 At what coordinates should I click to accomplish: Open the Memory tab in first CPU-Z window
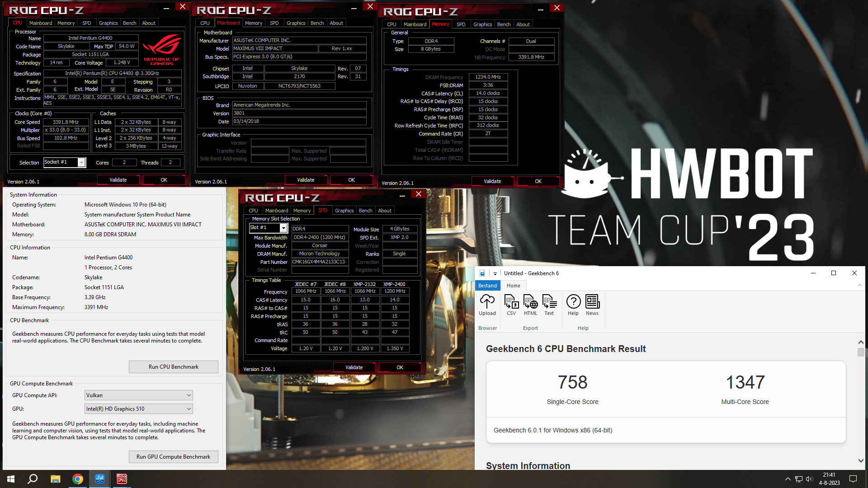click(x=66, y=23)
